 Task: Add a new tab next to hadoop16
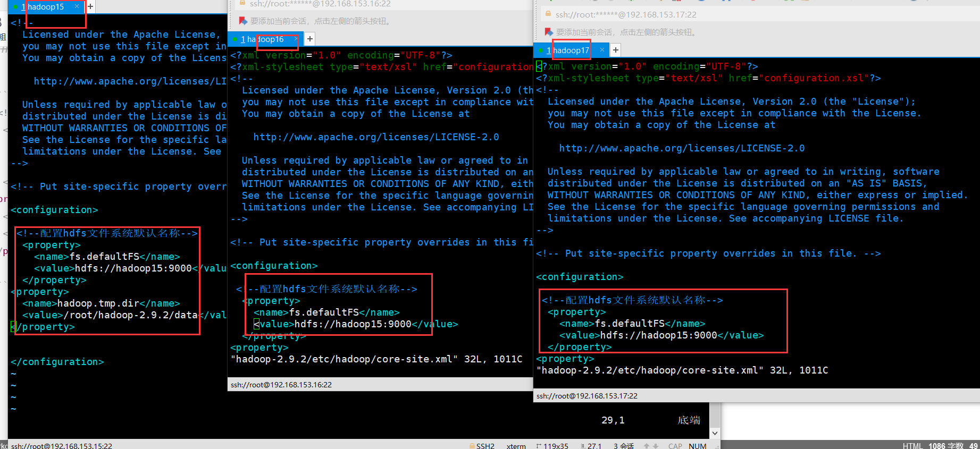(310, 39)
